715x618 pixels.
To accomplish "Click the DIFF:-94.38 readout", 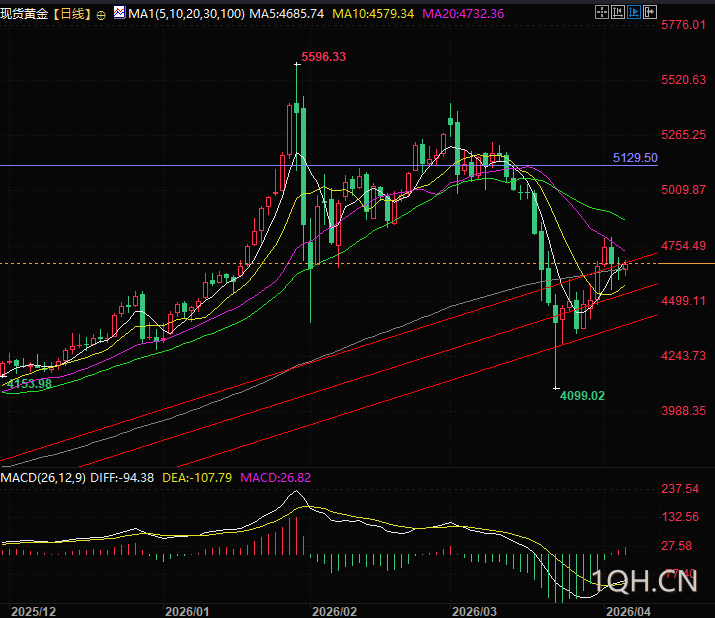I will coord(122,478).
